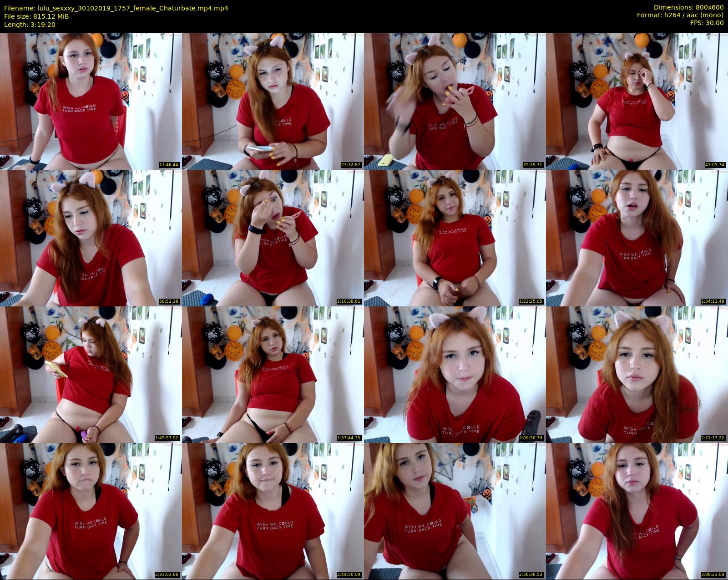Open the thumbnail stamped 2:33:03.66
Image resolution: width=728 pixels, height=580 pixels.
[x=91, y=511]
